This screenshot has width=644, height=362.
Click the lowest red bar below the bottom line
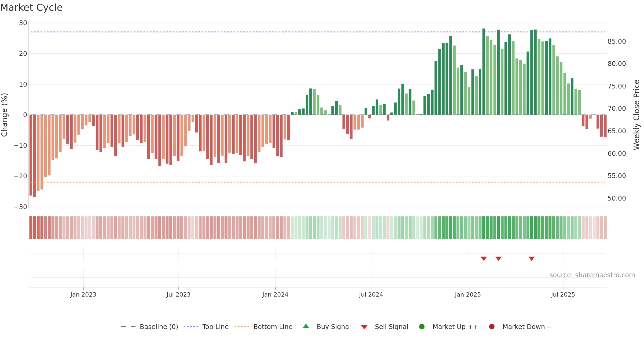[34, 156]
